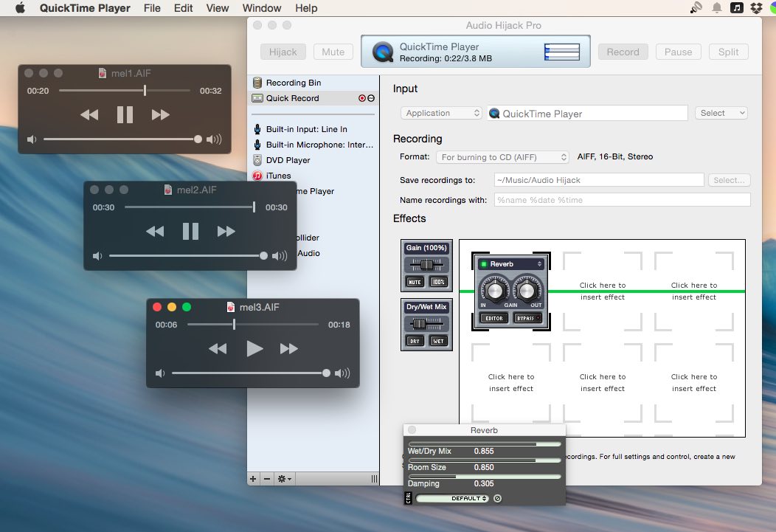Click max-volume speaker icon in mel3.AIF
The width and height of the screenshot is (776, 532).
[x=342, y=373]
